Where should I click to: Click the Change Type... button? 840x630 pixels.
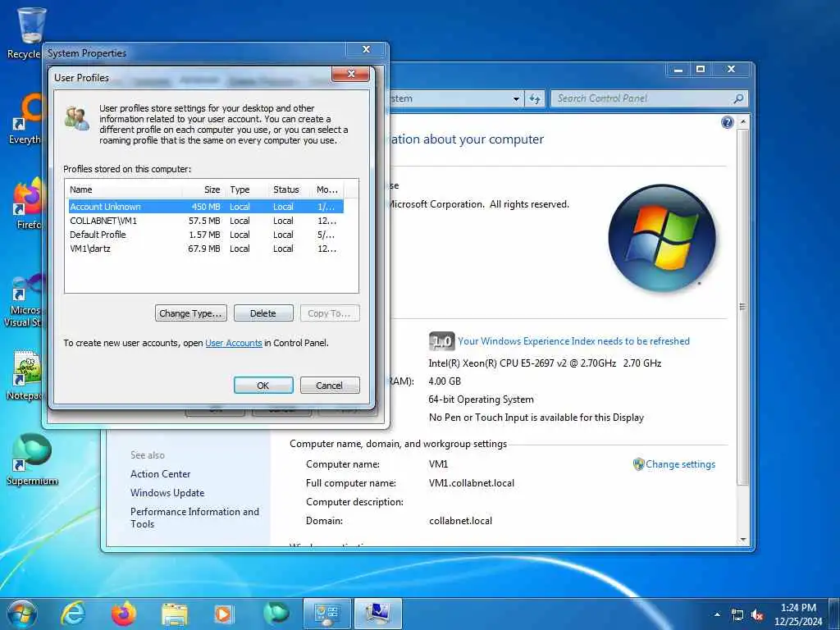190,313
